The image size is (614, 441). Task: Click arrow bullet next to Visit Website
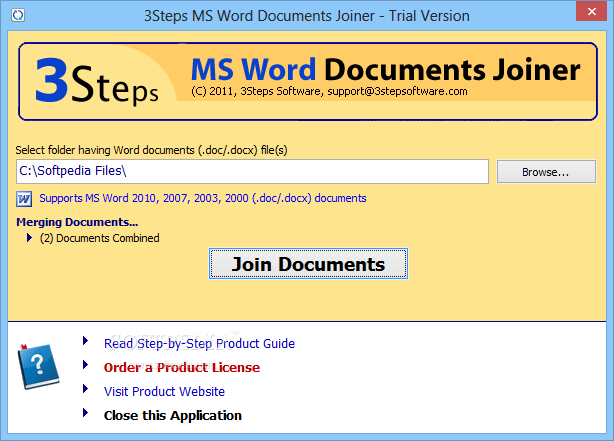[x=85, y=389]
